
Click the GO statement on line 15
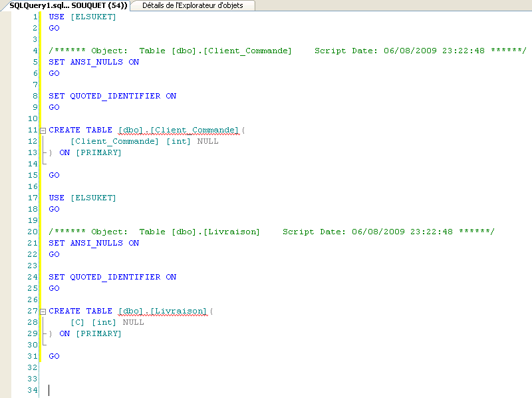[54, 175]
